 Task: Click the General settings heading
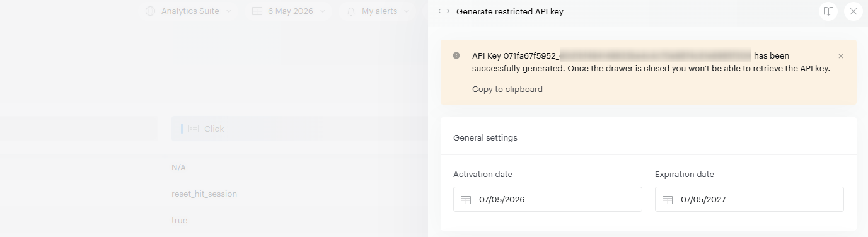tap(485, 137)
